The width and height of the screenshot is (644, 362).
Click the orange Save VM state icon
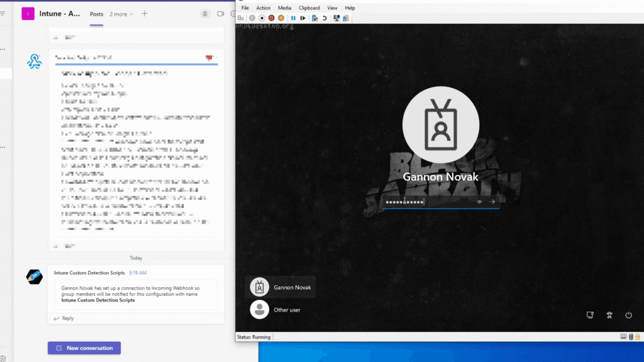(x=280, y=18)
